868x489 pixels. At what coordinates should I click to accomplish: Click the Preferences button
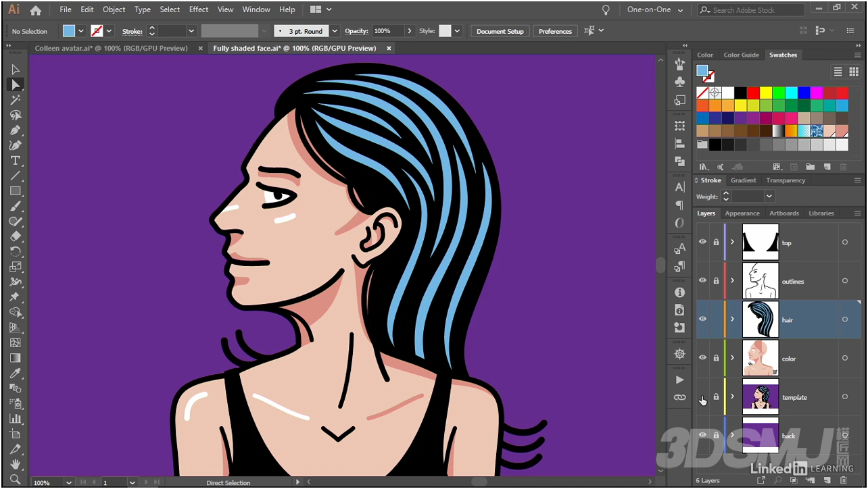coord(555,31)
